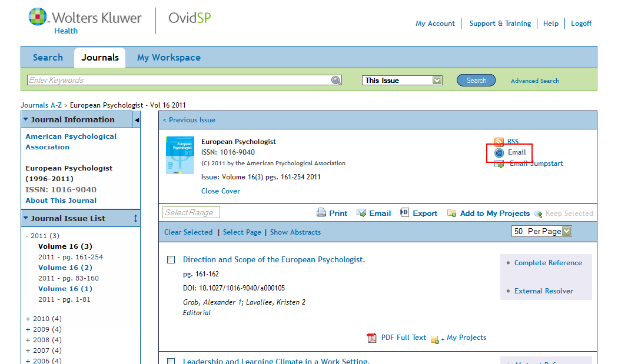Open the PDF Full Text icon
This screenshot has width=618, height=364.
tap(371, 338)
